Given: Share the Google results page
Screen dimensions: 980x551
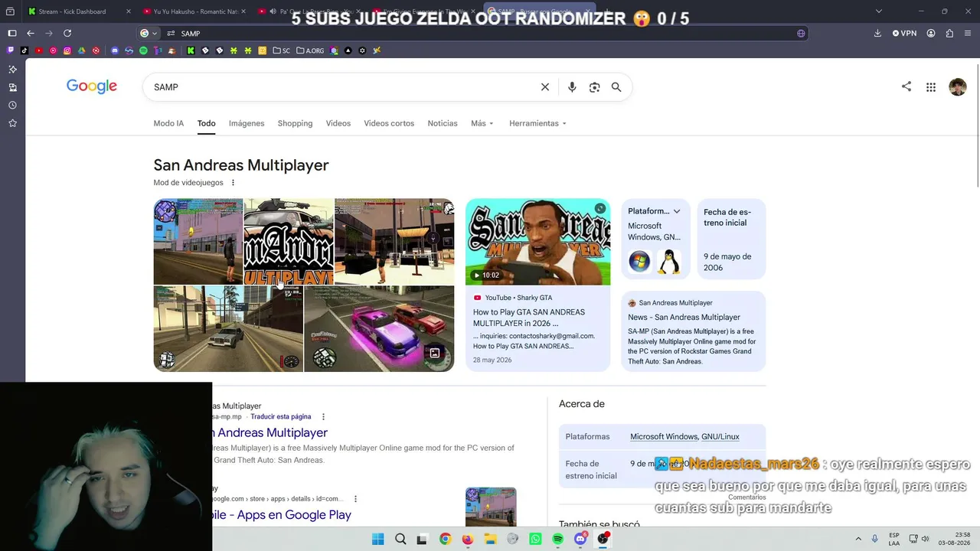Looking at the screenshot, I should tap(906, 86).
